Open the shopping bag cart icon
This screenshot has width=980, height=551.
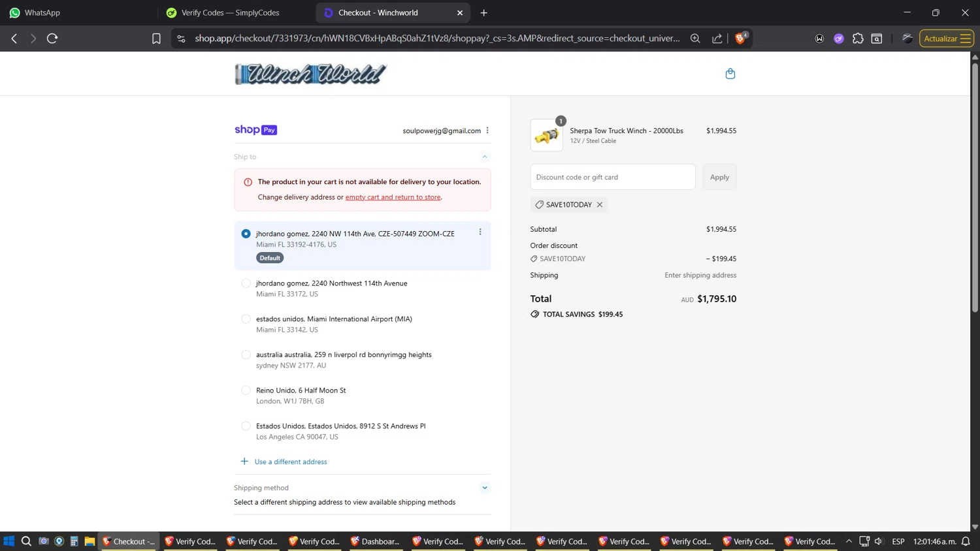[x=730, y=74]
